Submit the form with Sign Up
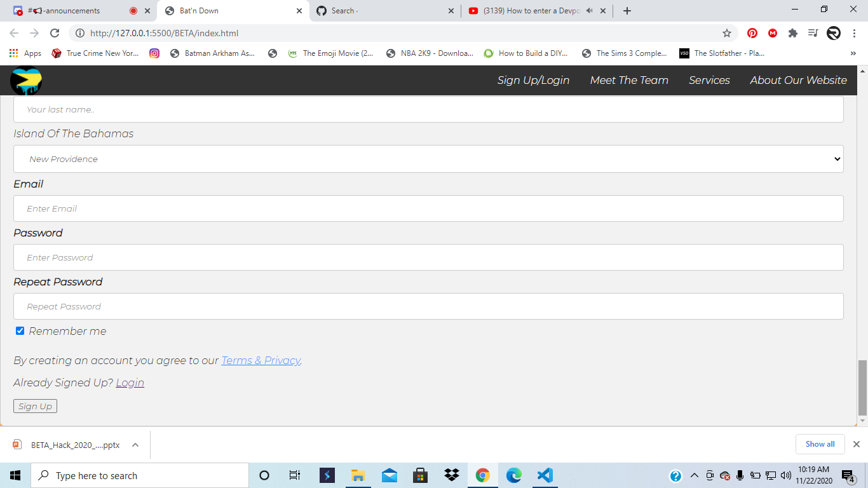The image size is (868, 488). point(35,406)
